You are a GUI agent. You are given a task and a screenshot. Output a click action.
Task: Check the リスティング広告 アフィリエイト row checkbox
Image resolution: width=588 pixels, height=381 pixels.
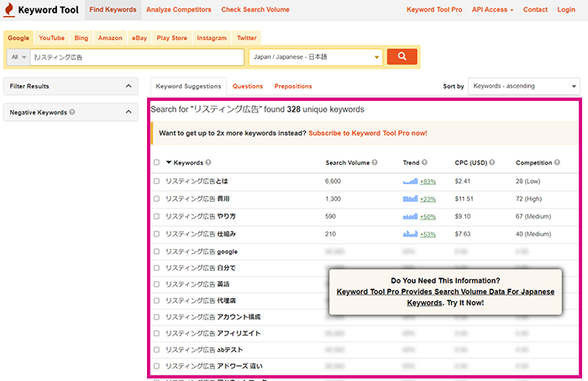(x=156, y=333)
